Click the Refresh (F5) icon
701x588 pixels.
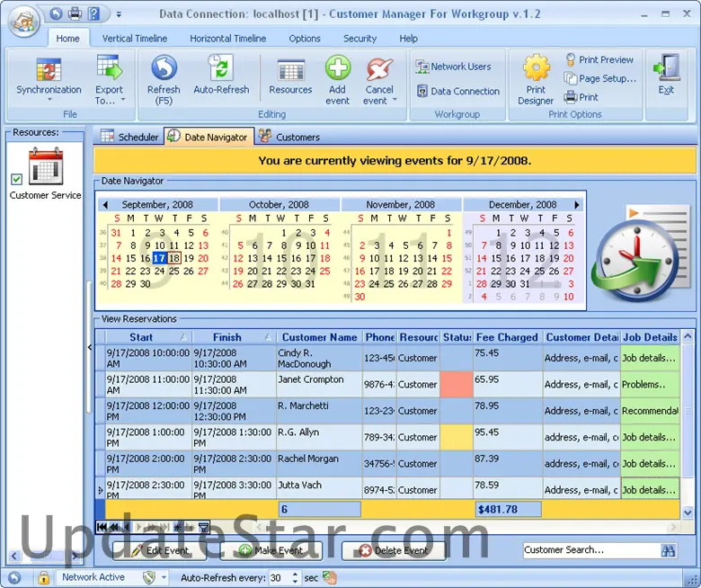[x=164, y=68]
